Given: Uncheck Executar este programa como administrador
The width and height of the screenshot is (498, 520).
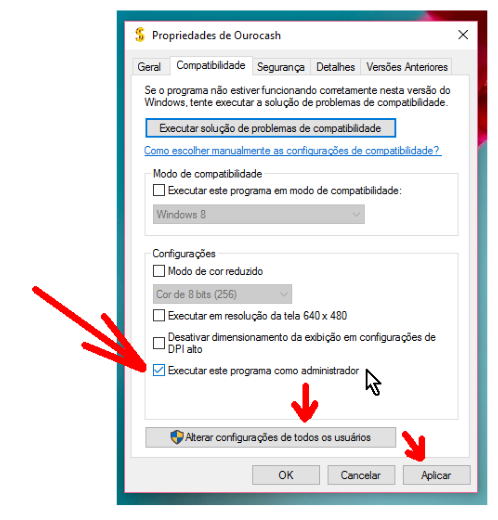Looking at the screenshot, I should pyautogui.click(x=159, y=370).
